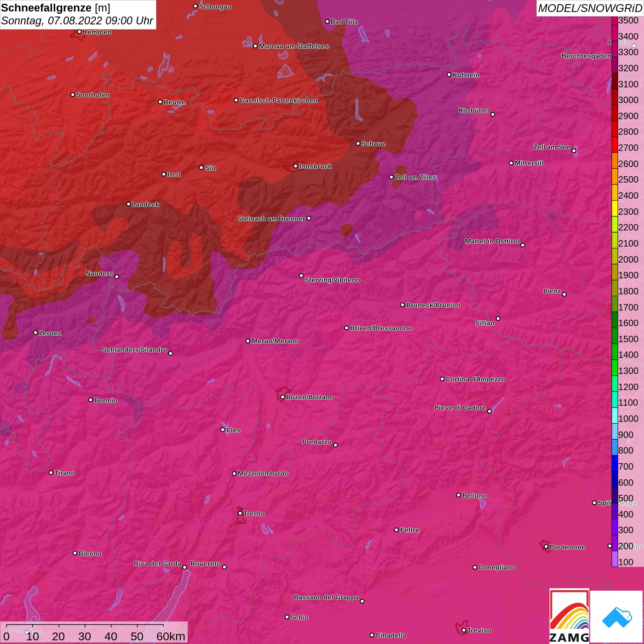The height and width of the screenshot is (644, 644).
Task: Click the Bruneck/Brunico label
Action: click(433, 305)
